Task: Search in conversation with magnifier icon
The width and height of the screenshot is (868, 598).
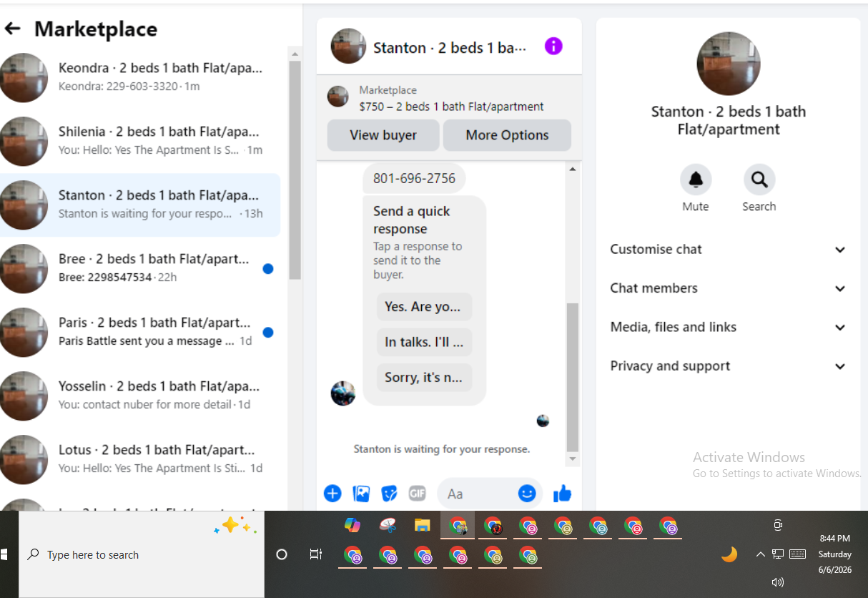Action: (759, 180)
